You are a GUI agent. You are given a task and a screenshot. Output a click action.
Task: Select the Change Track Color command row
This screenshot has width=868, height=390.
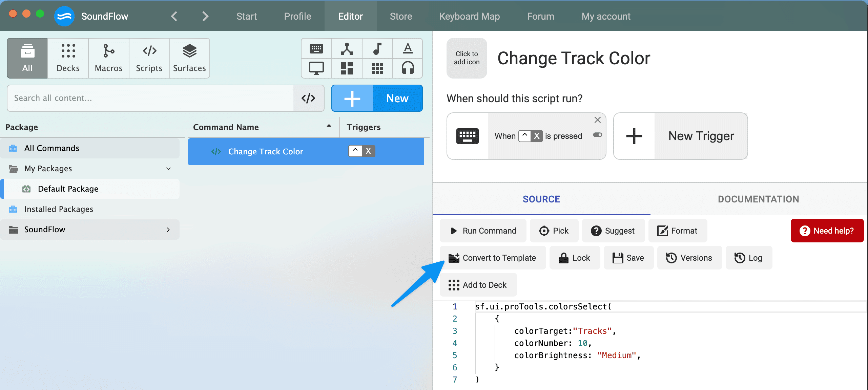coord(306,152)
